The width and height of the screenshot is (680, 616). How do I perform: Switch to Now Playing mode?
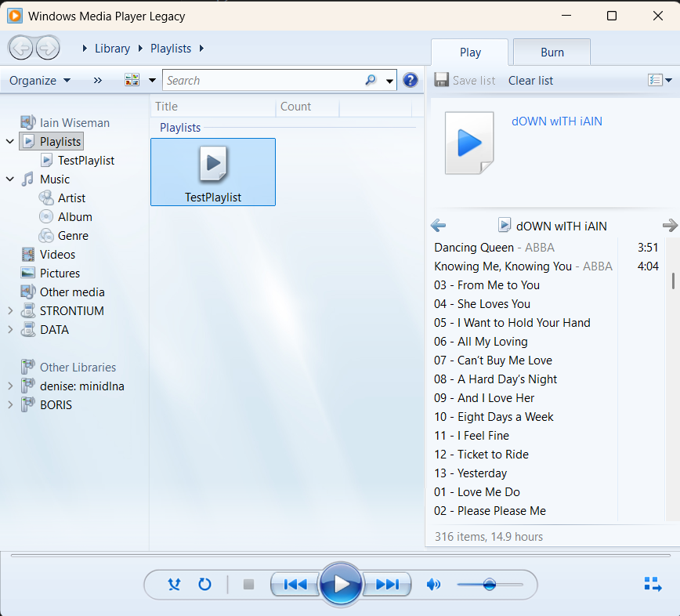pyautogui.click(x=653, y=584)
